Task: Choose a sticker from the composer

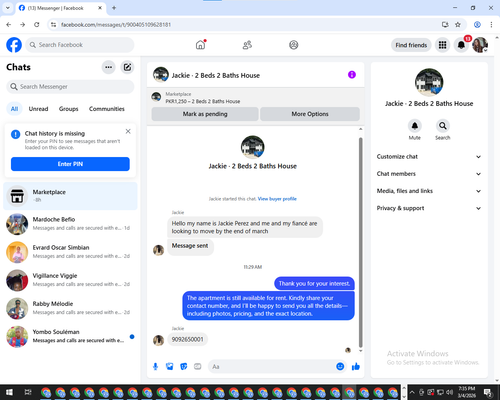Action: (x=184, y=367)
